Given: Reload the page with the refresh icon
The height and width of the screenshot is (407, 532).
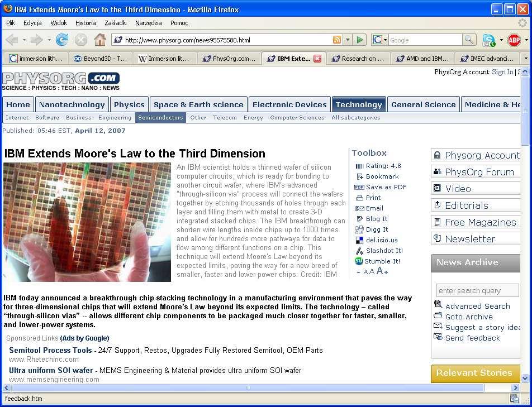Looking at the screenshot, I should click(61, 40).
